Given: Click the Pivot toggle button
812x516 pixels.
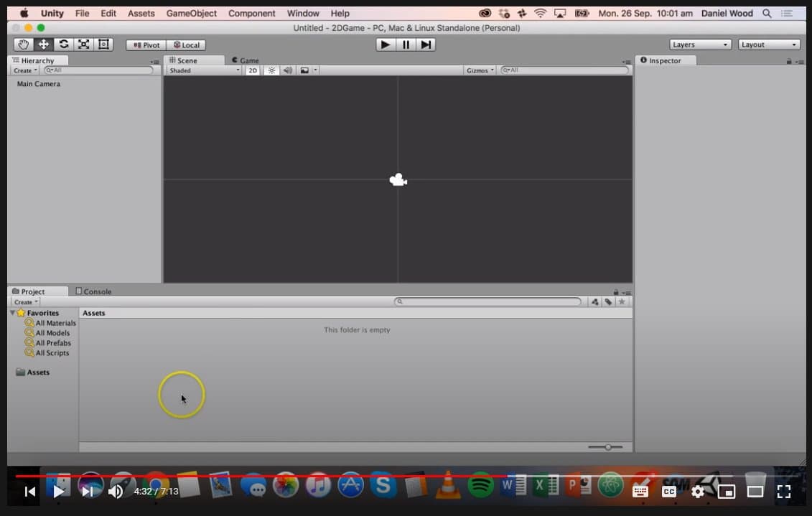Looking at the screenshot, I should [146, 44].
